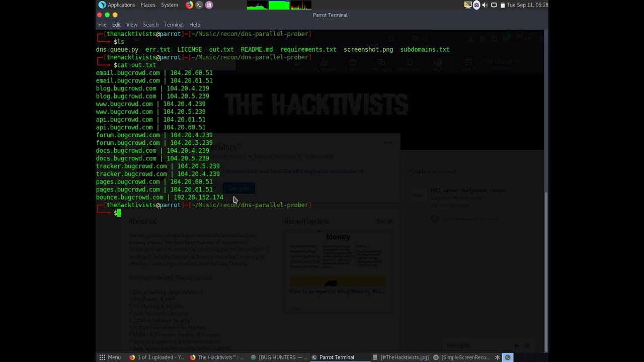Open the Places menu in top panel
This screenshot has height=362, width=644.
(148, 5)
